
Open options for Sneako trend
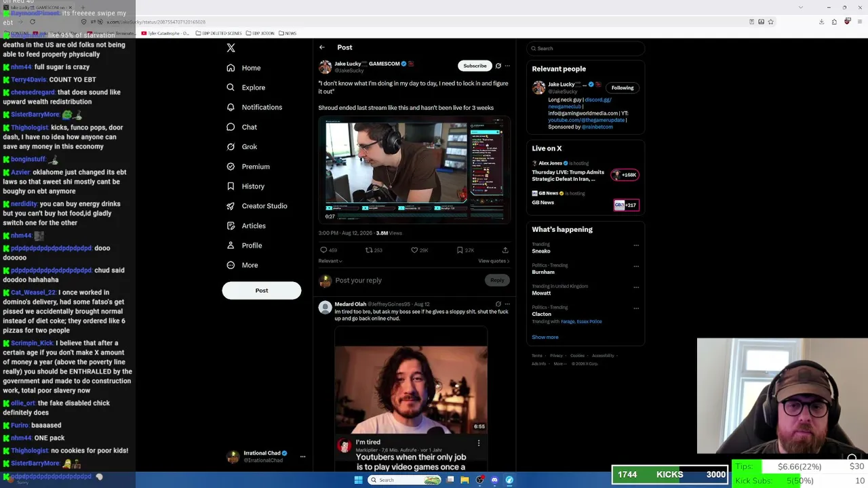click(x=636, y=245)
